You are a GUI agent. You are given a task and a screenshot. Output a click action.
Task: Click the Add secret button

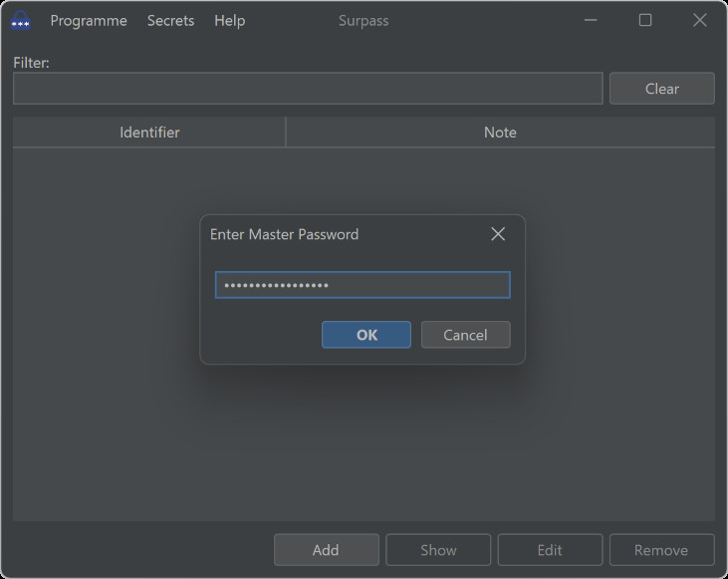tap(326, 550)
